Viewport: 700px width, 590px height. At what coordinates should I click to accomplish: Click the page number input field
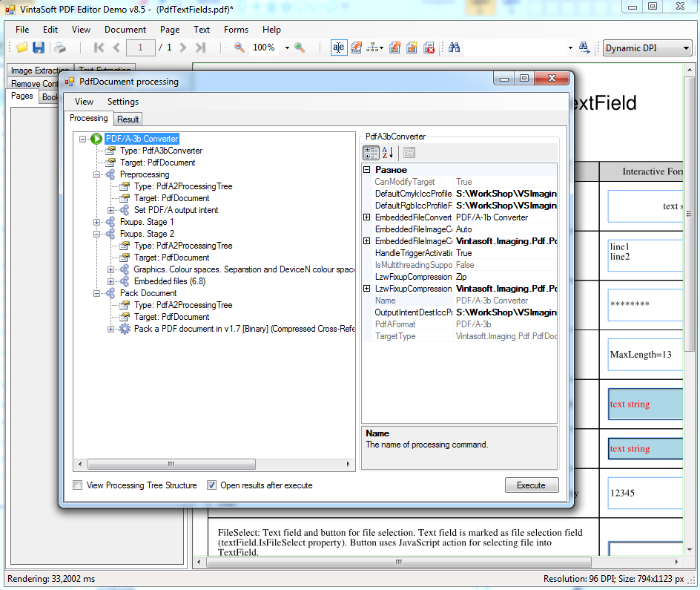coord(141,47)
